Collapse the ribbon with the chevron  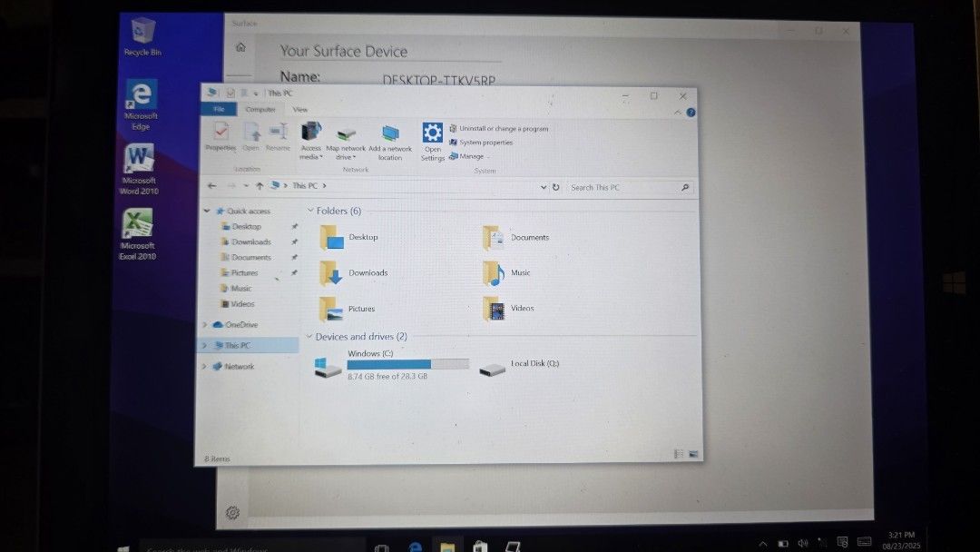(x=678, y=113)
